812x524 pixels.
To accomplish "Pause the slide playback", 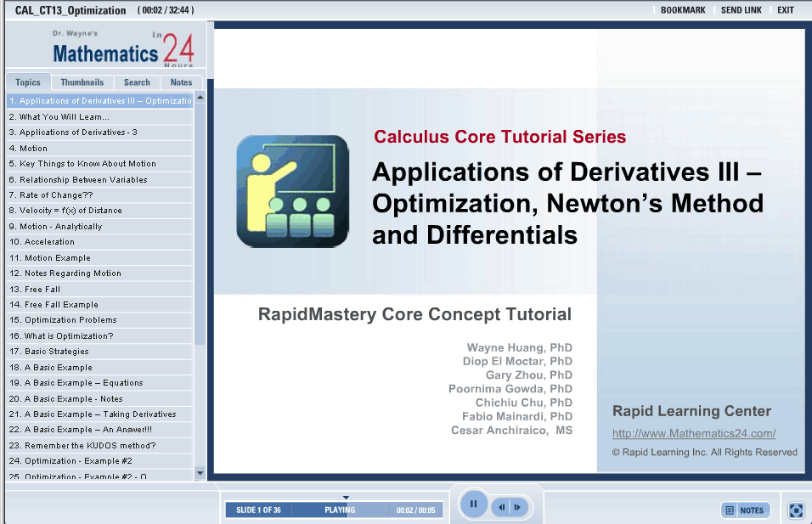I will 473,504.
